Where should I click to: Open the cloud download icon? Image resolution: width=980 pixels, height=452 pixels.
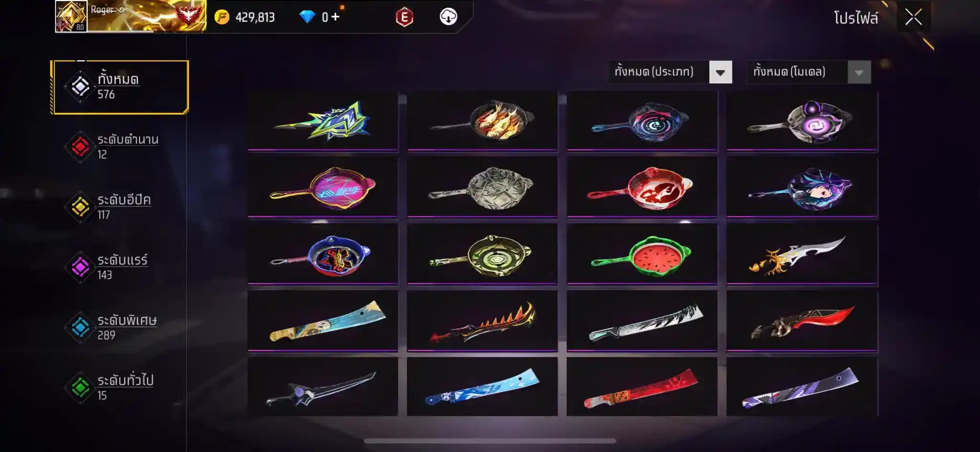[448, 17]
